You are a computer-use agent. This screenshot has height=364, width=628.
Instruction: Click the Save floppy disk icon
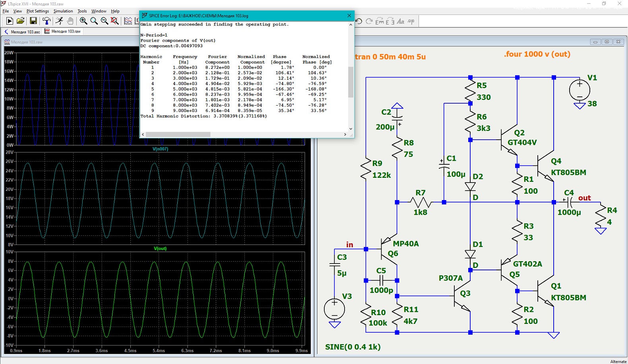pyautogui.click(x=33, y=21)
